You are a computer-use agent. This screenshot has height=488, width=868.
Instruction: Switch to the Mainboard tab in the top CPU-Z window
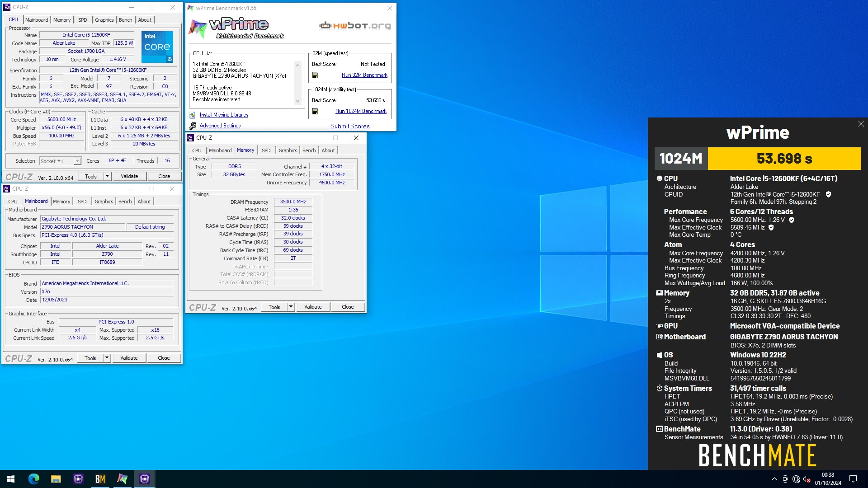point(37,20)
